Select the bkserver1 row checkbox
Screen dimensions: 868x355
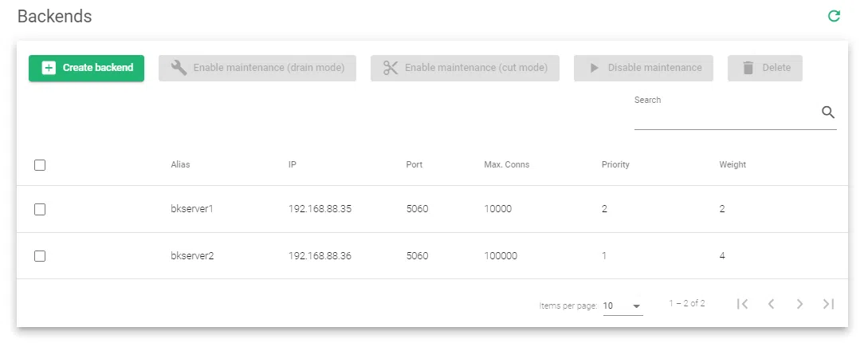40,209
